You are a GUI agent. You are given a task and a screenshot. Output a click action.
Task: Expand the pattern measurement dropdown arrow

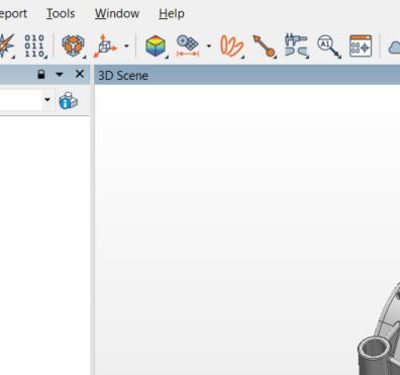[x=209, y=46]
